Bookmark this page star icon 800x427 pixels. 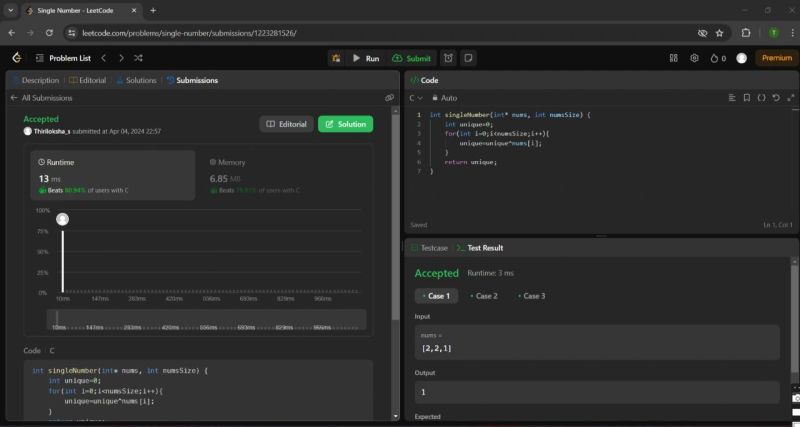[x=719, y=33]
